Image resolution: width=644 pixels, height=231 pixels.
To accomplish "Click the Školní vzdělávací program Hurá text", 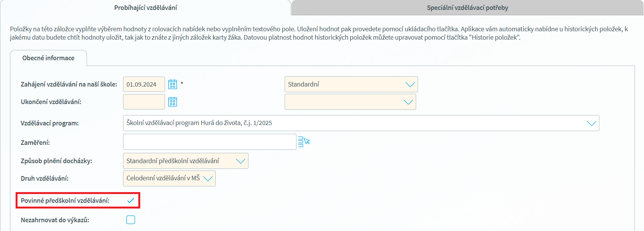I will 199,123.
